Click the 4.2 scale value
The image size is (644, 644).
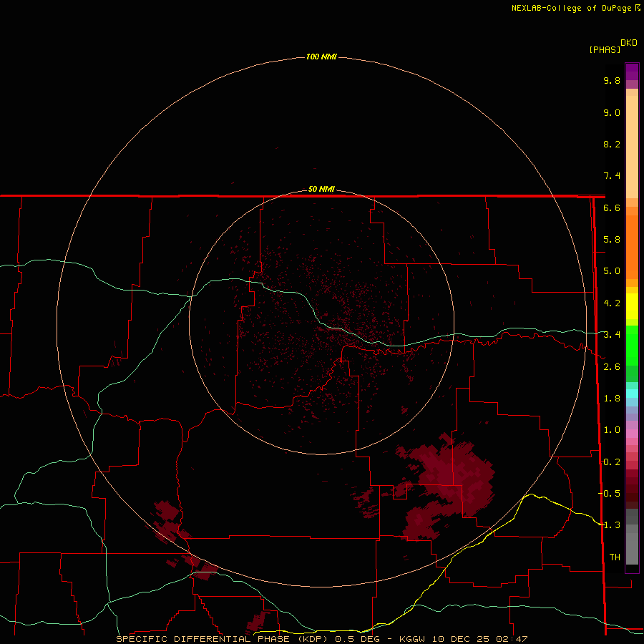click(612, 303)
